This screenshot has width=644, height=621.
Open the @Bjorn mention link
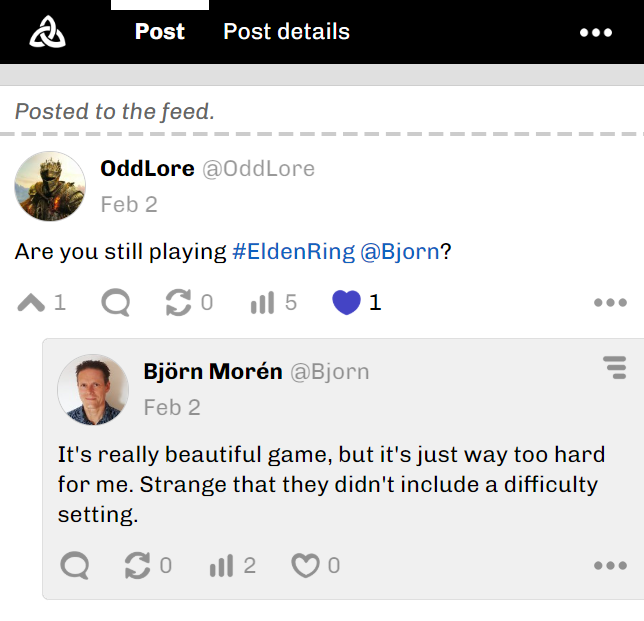coord(400,251)
